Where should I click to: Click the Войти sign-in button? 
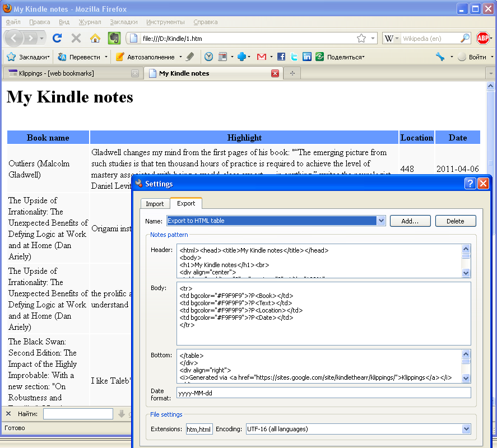(x=472, y=57)
